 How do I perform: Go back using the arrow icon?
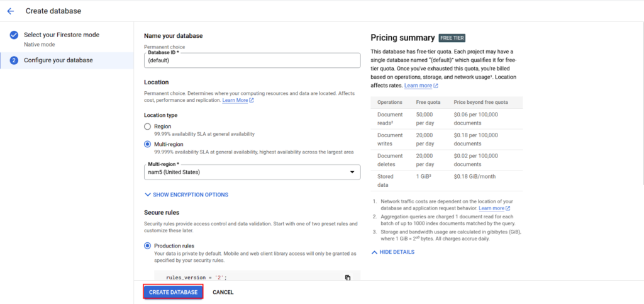click(11, 11)
